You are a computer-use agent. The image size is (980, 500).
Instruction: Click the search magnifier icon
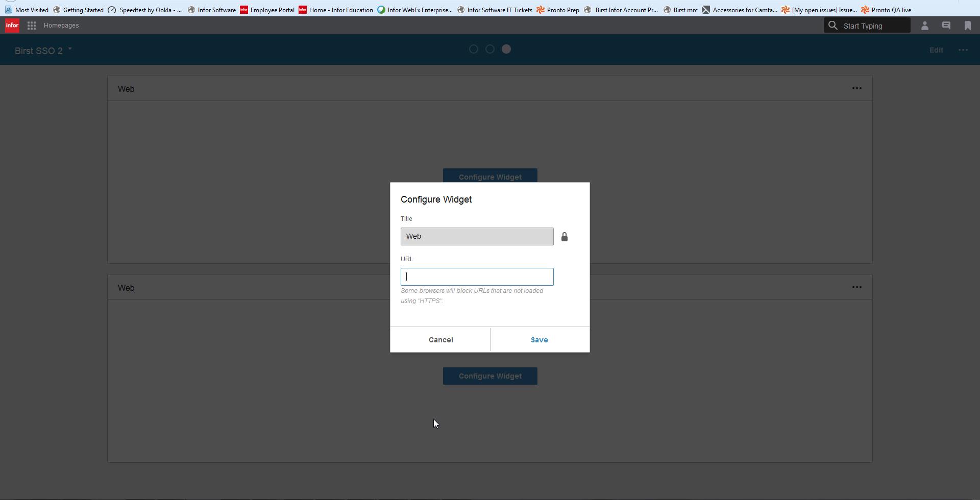click(x=832, y=26)
